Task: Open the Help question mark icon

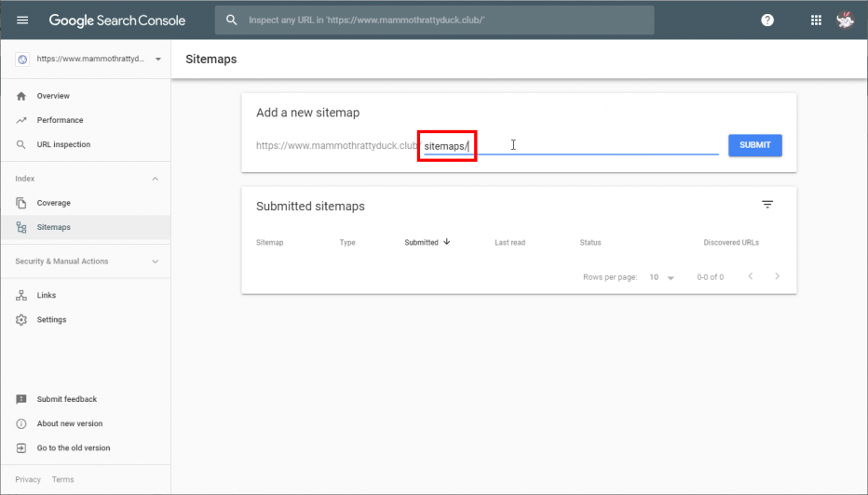Action: click(767, 20)
